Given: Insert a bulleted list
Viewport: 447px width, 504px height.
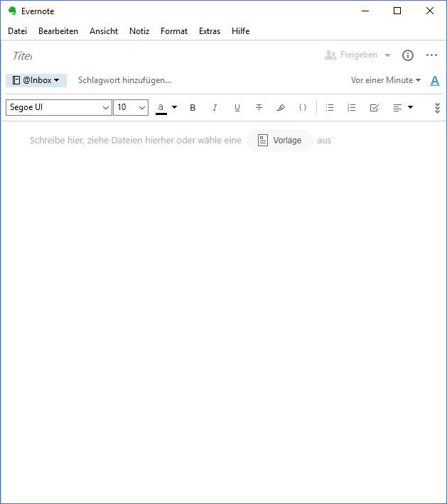Looking at the screenshot, I should click(x=330, y=108).
